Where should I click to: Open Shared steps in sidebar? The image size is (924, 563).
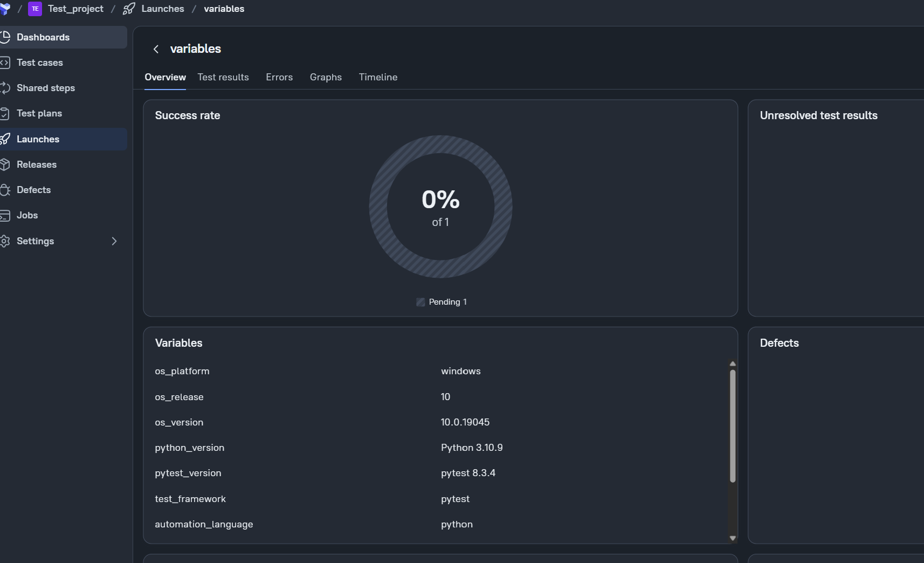(x=63, y=88)
